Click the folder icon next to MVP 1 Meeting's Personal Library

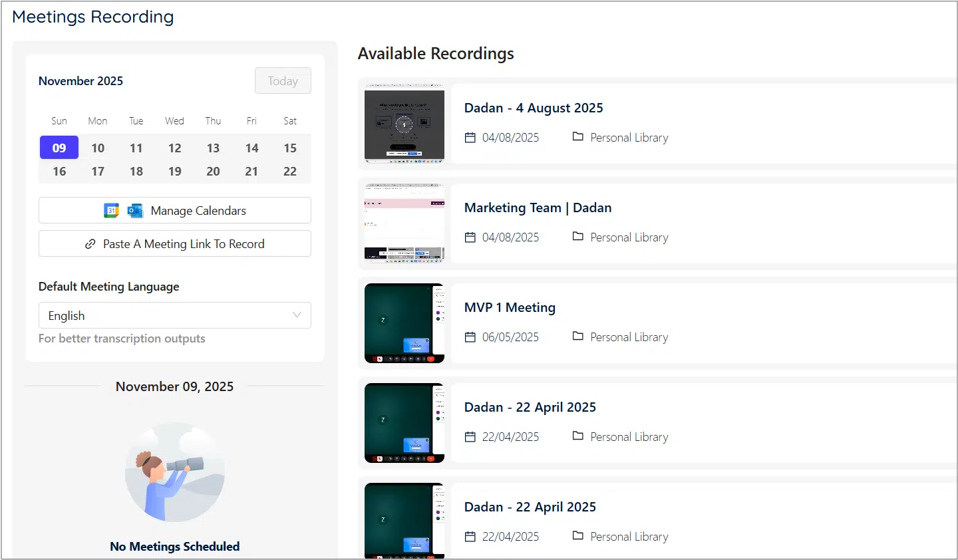click(577, 337)
